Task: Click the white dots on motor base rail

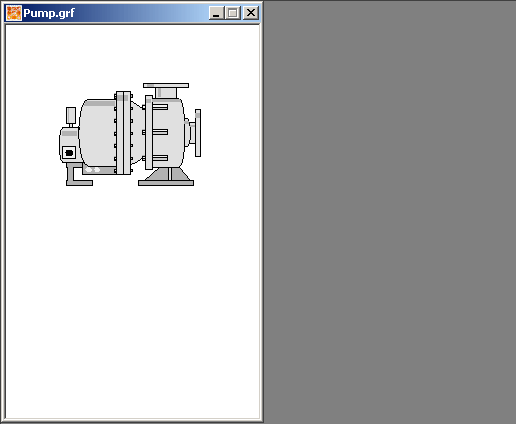Action: pyautogui.click(x=93, y=170)
